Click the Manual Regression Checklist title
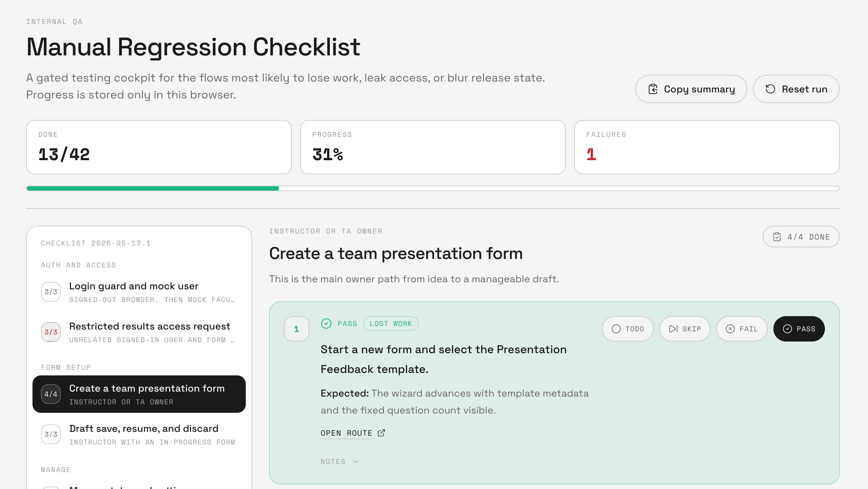 tap(193, 47)
